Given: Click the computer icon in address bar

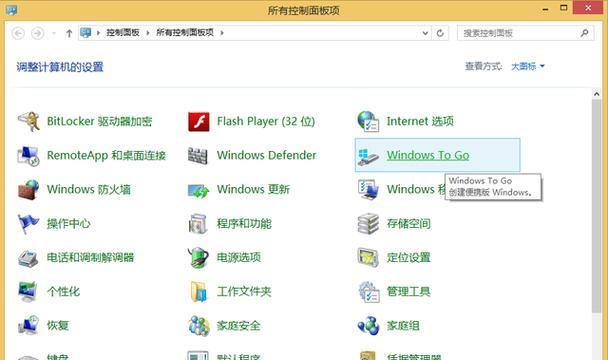Looking at the screenshot, I should tap(86, 33).
